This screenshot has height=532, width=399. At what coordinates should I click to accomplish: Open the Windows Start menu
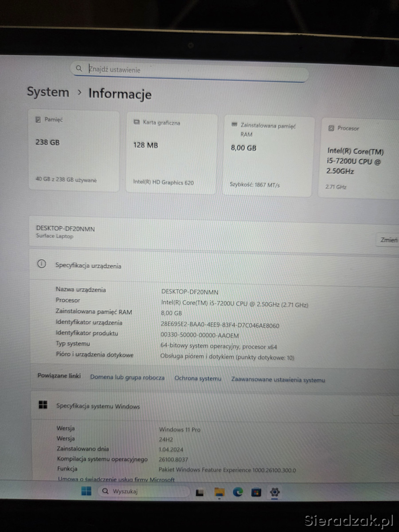[86, 491]
